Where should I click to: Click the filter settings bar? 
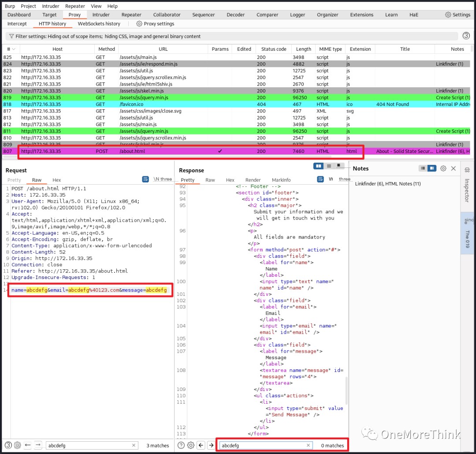point(232,36)
